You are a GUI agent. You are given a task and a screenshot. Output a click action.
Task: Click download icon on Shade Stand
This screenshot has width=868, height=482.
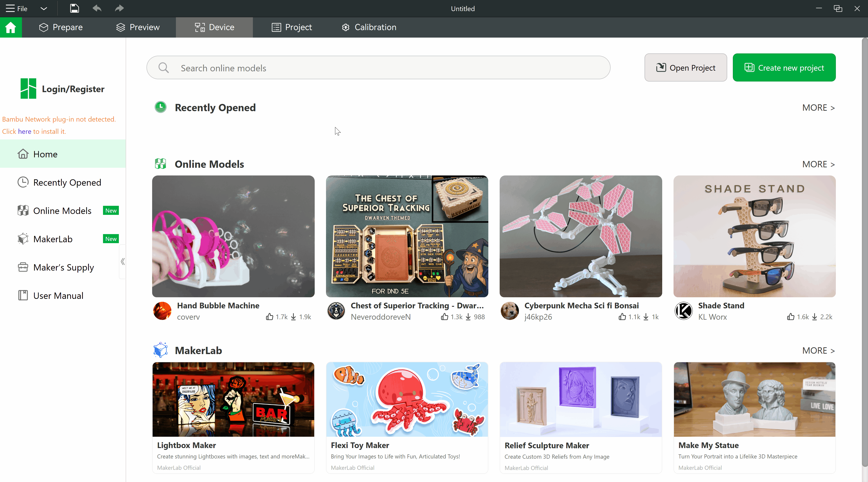click(814, 317)
